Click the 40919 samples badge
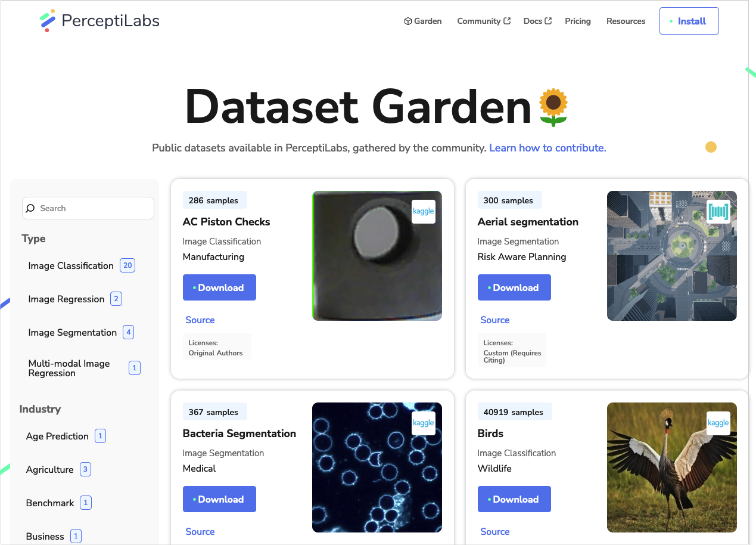 pos(515,412)
